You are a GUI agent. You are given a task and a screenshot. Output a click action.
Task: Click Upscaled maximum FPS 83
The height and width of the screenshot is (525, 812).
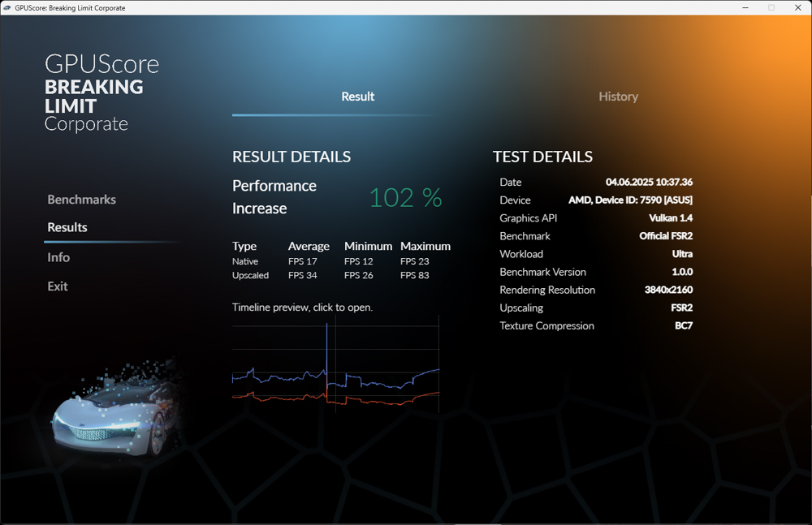(x=414, y=275)
